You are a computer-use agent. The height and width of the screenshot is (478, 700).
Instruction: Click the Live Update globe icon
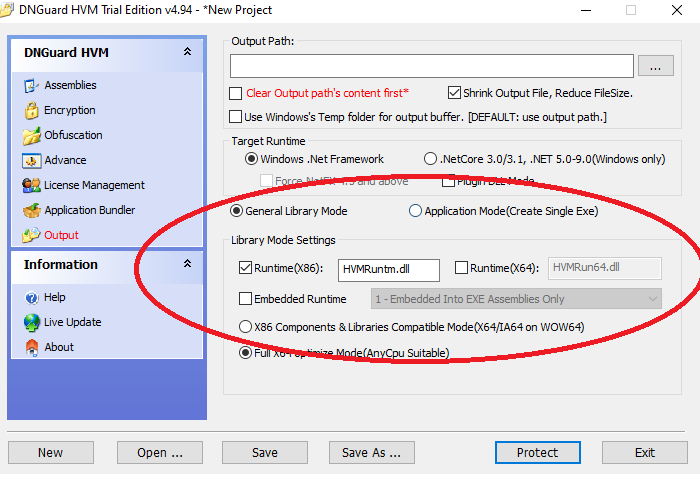tap(30, 323)
